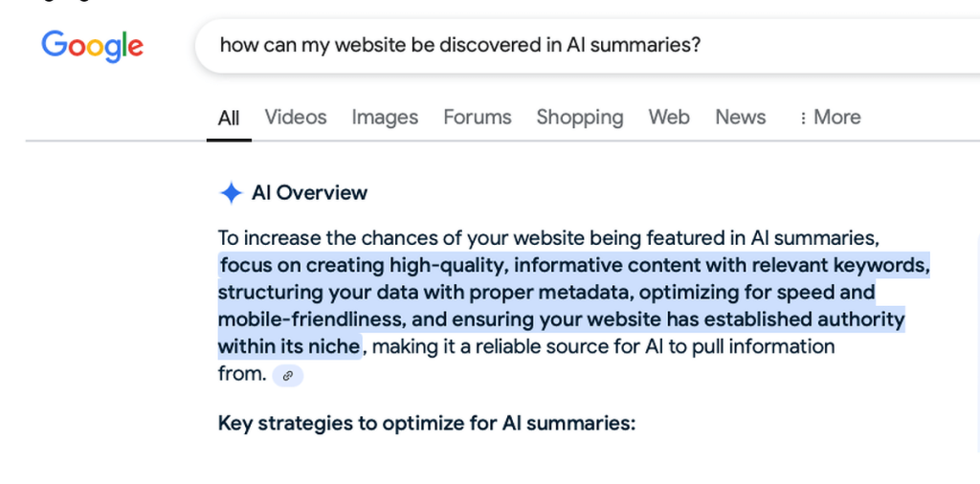
Task: Select the All results tab
Action: [x=229, y=118]
